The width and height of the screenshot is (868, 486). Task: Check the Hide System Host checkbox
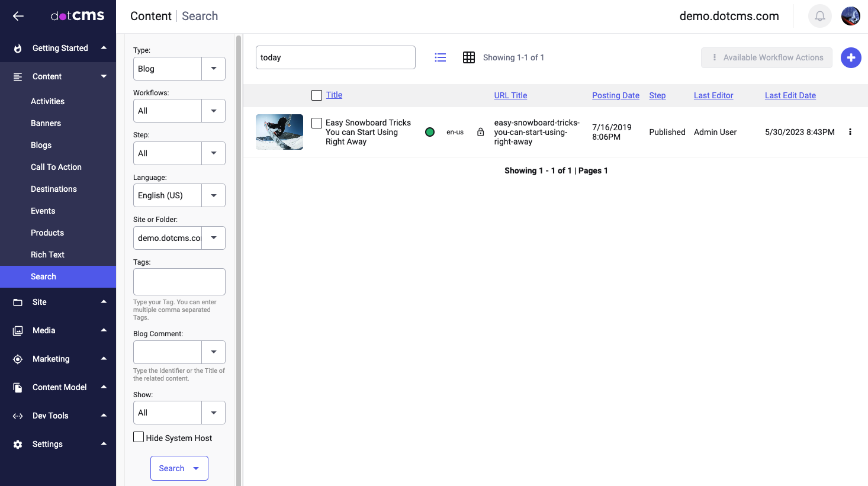point(139,437)
